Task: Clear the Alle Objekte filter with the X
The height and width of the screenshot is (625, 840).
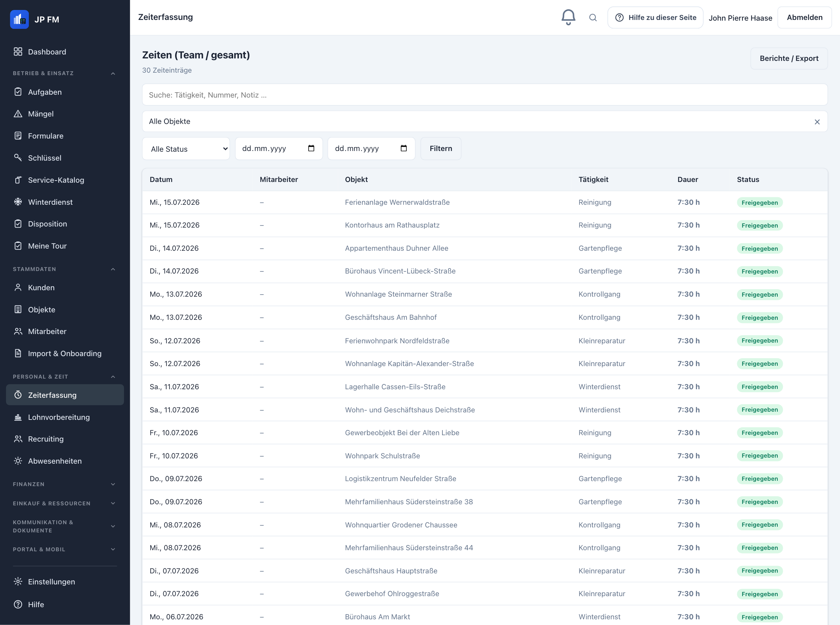Action: point(817,122)
